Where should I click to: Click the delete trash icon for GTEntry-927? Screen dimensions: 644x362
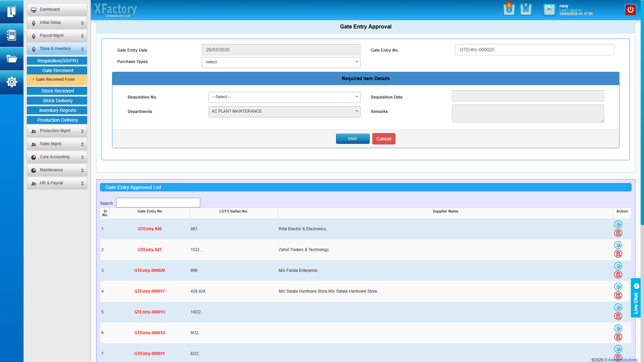618,254
